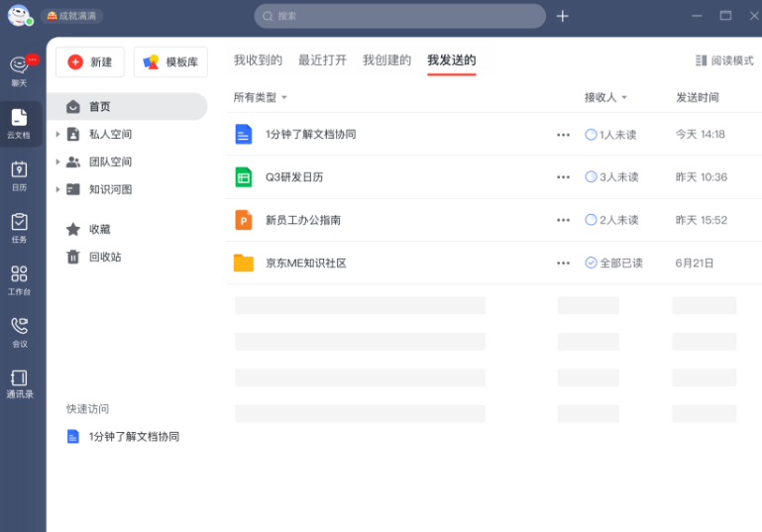Open the 通讯录 contacts icon
The height and width of the screenshot is (532, 762).
(19, 383)
